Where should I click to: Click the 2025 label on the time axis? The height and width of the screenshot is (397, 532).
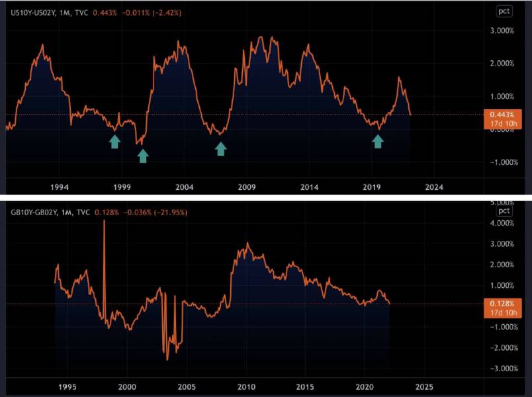point(424,387)
